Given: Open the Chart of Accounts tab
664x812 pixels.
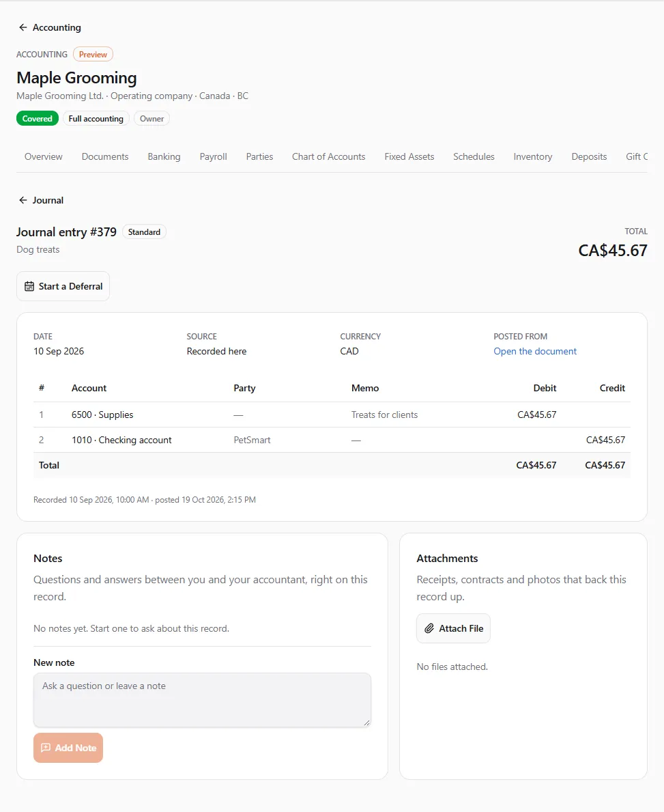Looking at the screenshot, I should pyautogui.click(x=329, y=157).
